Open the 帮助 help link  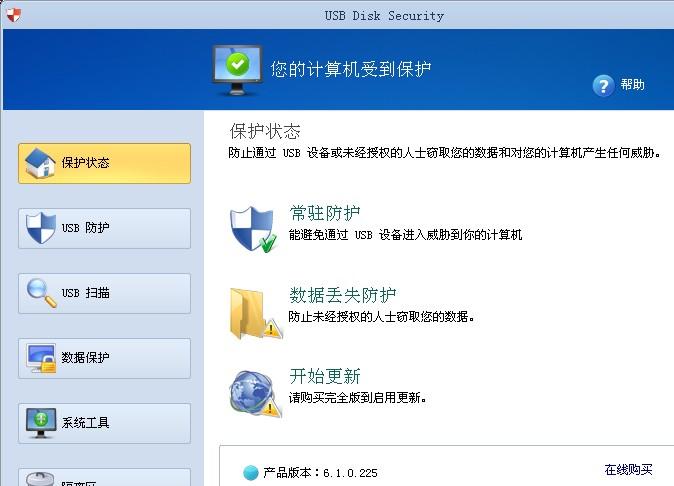[632, 84]
